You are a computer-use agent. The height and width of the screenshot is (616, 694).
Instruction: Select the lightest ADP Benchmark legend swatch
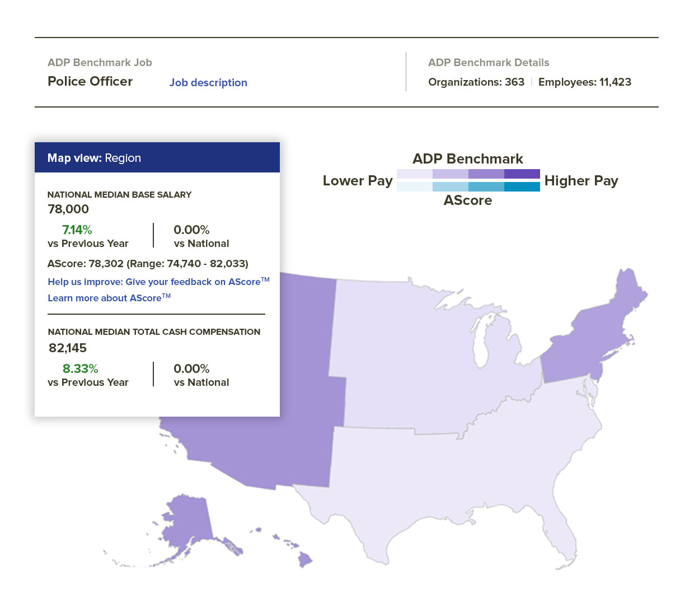point(415,174)
